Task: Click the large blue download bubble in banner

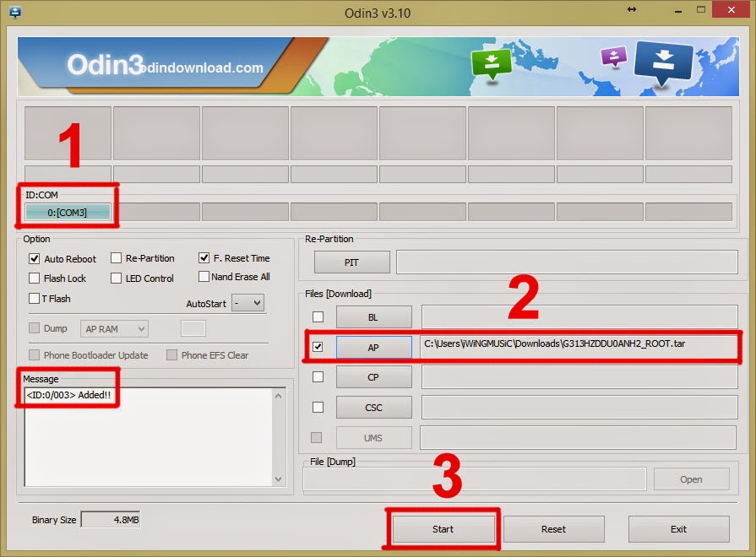Action: pyautogui.click(x=663, y=63)
